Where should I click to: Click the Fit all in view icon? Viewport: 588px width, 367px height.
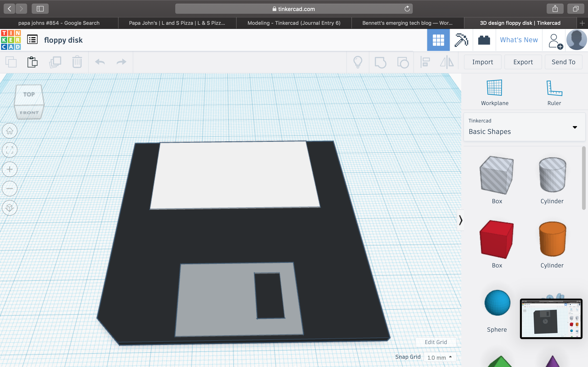[10, 150]
